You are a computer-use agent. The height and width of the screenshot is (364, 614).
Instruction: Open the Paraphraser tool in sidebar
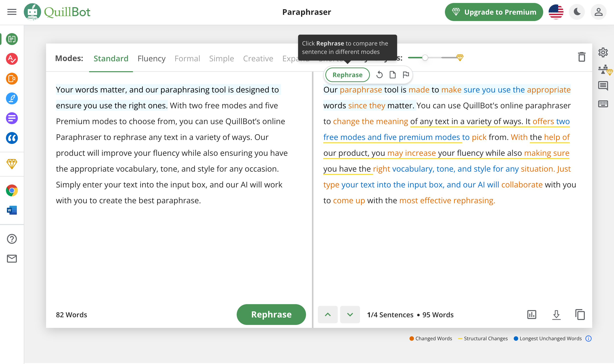(12, 39)
